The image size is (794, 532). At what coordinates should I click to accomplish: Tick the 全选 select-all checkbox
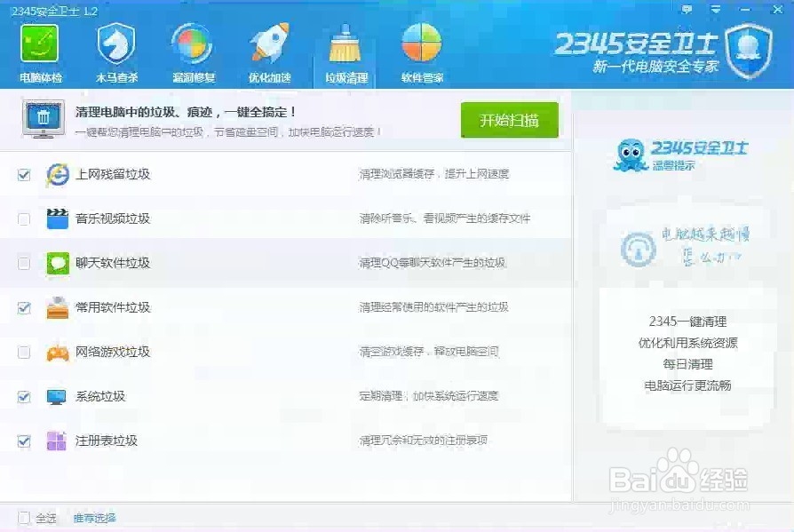pyautogui.click(x=24, y=518)
